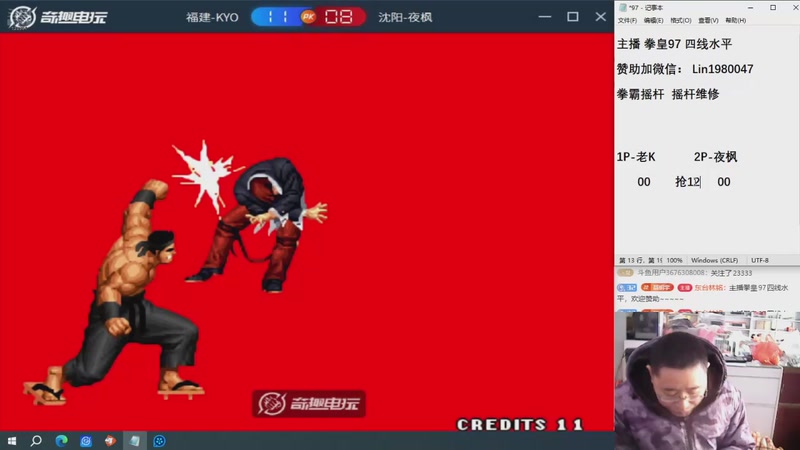Click chat username 东台林铭

click(709, 288)
